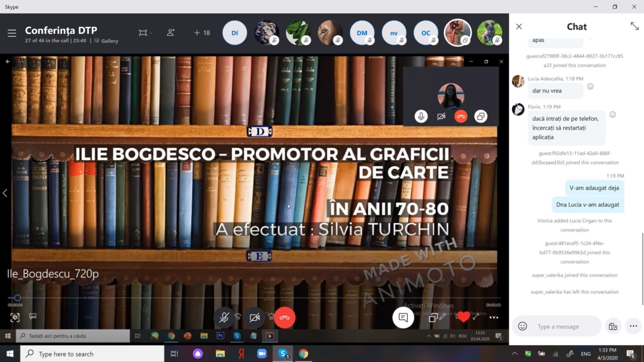Toggle the chat panel with conversation button
Screen dimensions: 644x362
coord(403,318)
